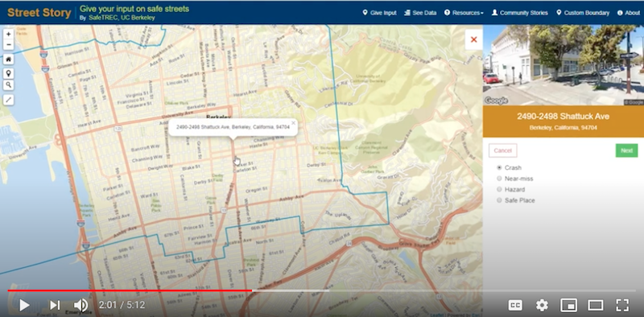Screen dimensions: 644x317
Task: Seek on the red video progress bar
Action: [x=130, y=290]
